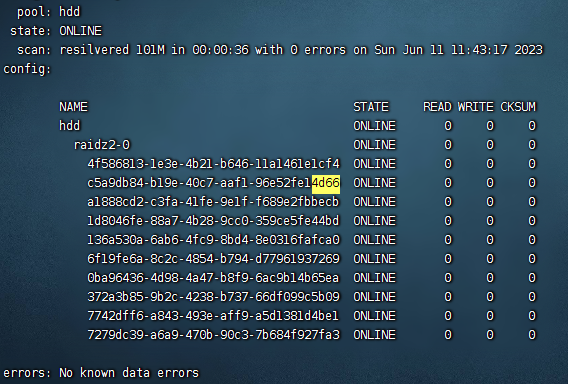Click the READ count for hdd row
The image size is (568, 384).
click(448, 126)
